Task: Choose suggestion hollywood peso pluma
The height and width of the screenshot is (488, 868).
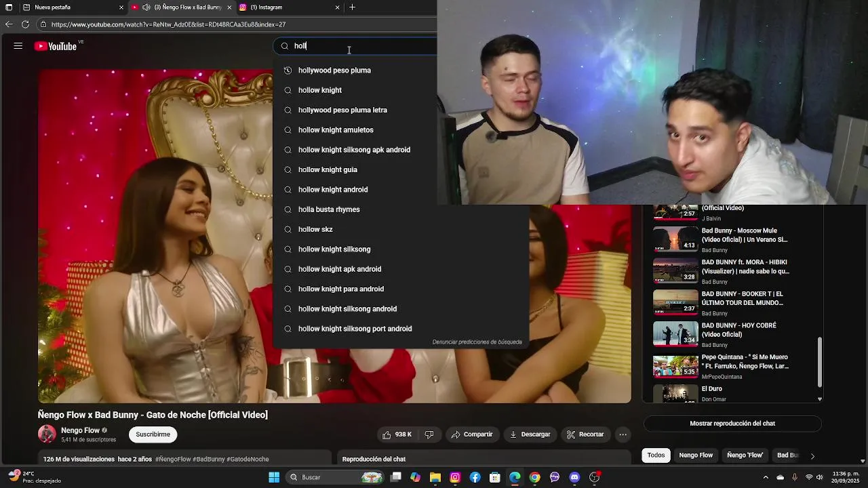Action: (400, 70)
